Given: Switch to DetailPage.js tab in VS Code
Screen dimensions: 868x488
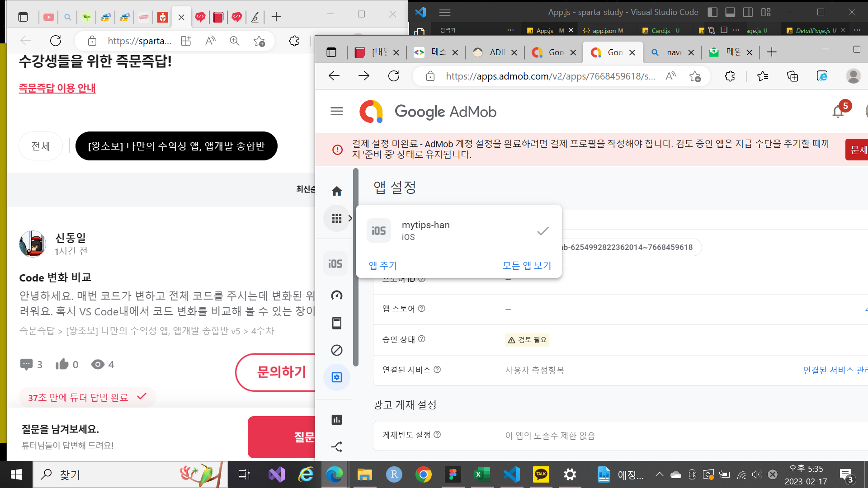Looking at the screenshot, I should coord(812,31).
